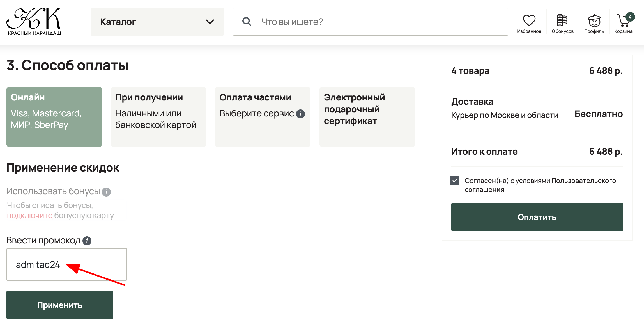Image resolution: width=644 pixels, height=329 pixels.
Task: Open the Профиль account icon
Action: pos(594,20)
